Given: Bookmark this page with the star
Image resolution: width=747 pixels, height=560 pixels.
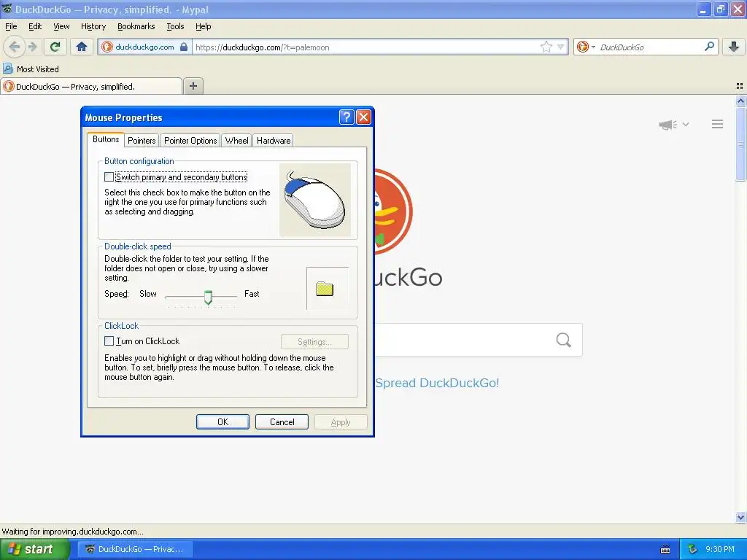Looking at the screenshot, I should pos(546,47).
